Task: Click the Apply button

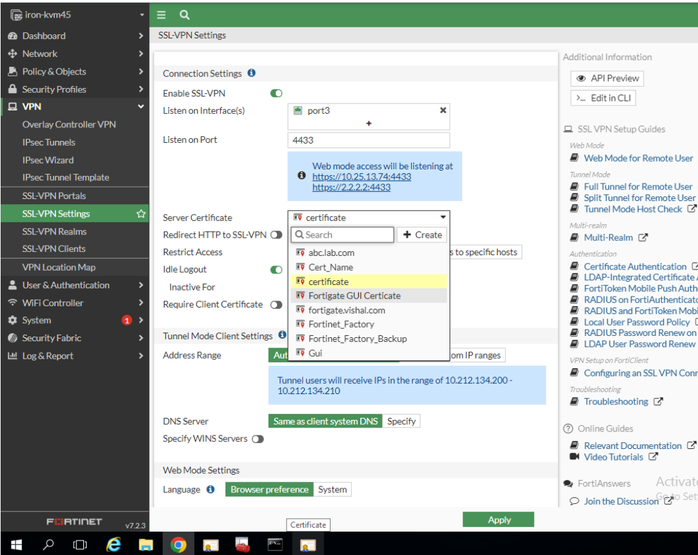Action: tap(498, 520)
